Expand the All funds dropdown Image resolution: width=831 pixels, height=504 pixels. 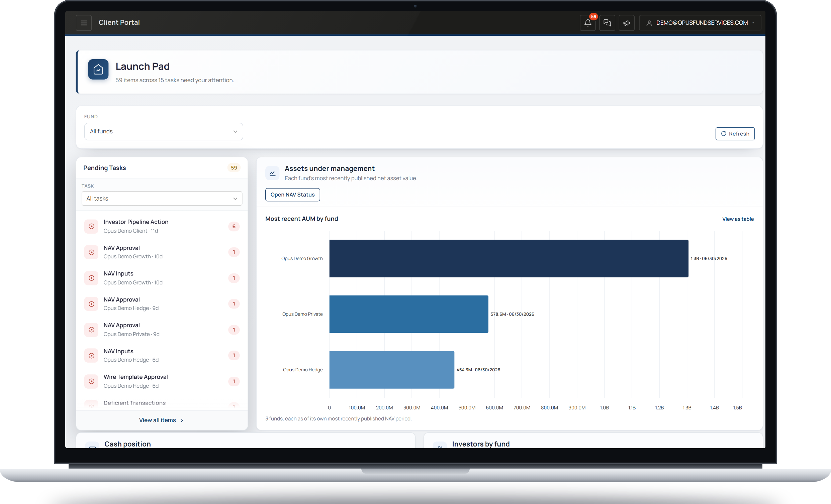164,131
